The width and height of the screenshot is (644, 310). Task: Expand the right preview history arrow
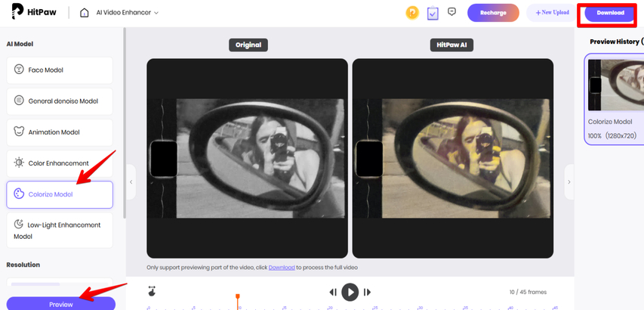click(569, 182)
